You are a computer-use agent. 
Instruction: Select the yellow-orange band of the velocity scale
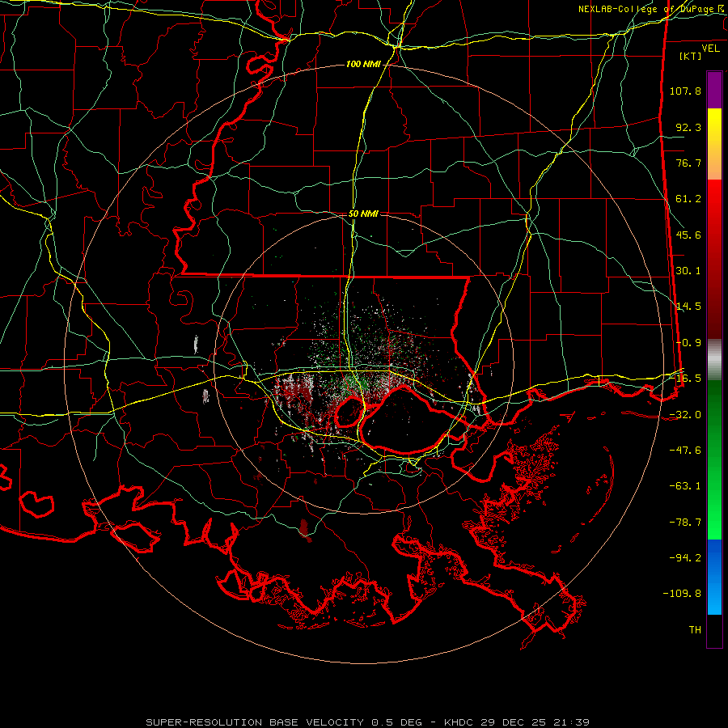point(714,144)
